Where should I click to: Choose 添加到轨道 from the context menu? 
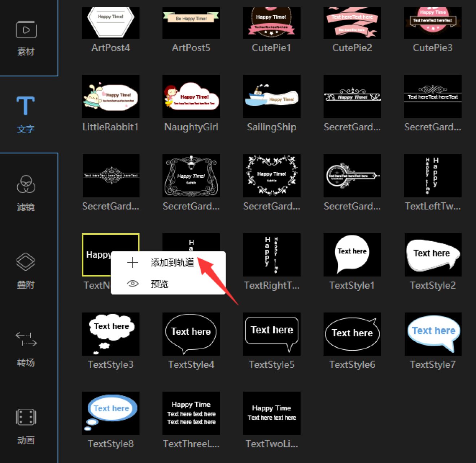coord(173,263)
